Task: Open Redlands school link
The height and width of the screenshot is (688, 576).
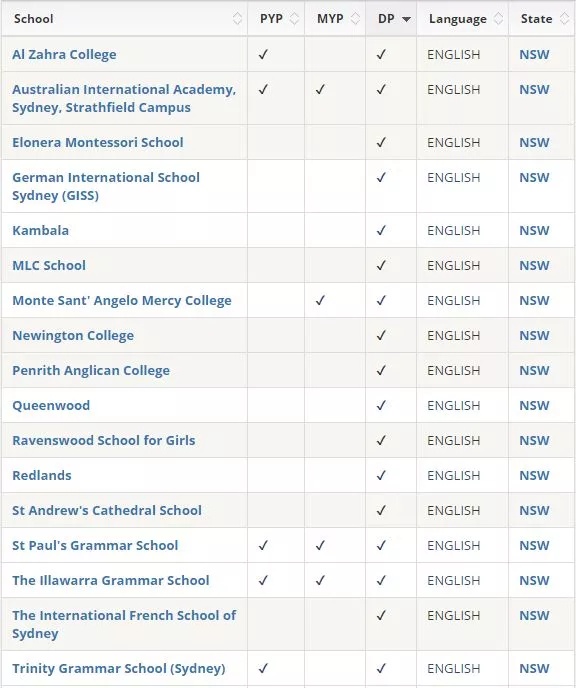Action: pyautogui.click(x=42, y=476)
